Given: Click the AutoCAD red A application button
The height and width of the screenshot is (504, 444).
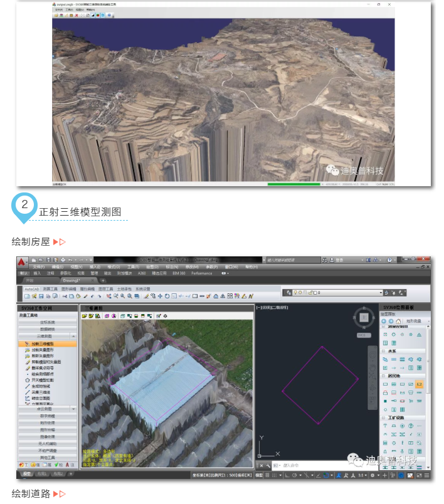Looking at the screenshot, I should coord(21,262).
